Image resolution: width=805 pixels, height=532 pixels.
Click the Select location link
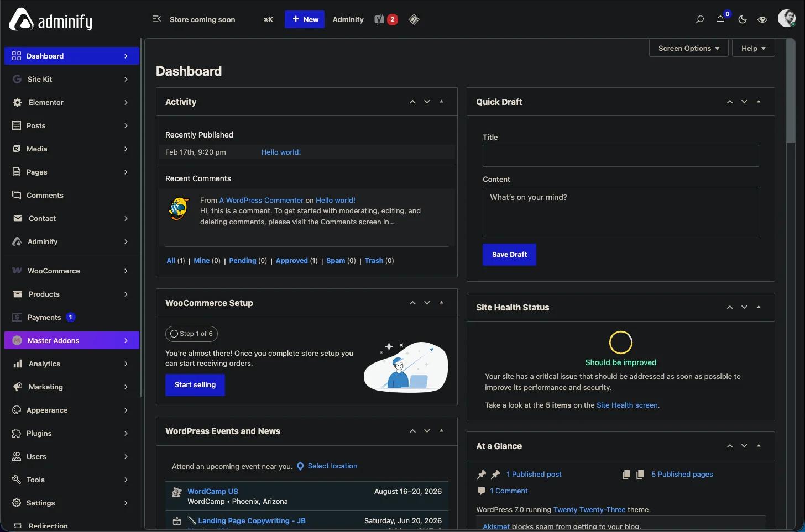click(x=332, y=466)
